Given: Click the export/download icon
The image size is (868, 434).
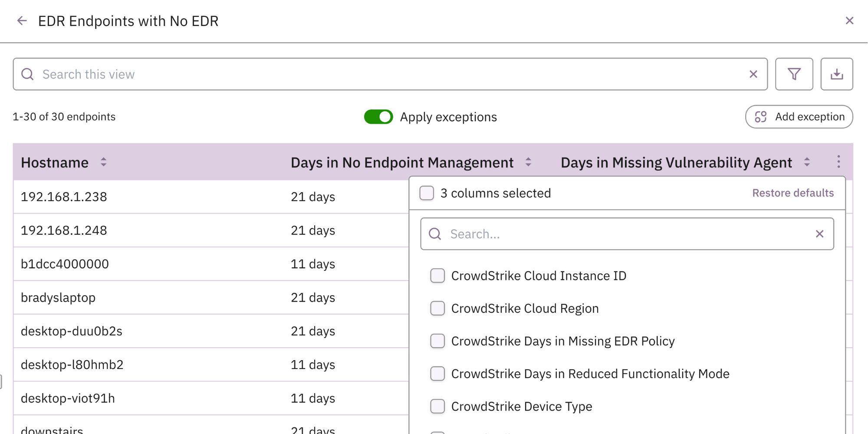Looking at the screenshot, I should coord(837,74).
